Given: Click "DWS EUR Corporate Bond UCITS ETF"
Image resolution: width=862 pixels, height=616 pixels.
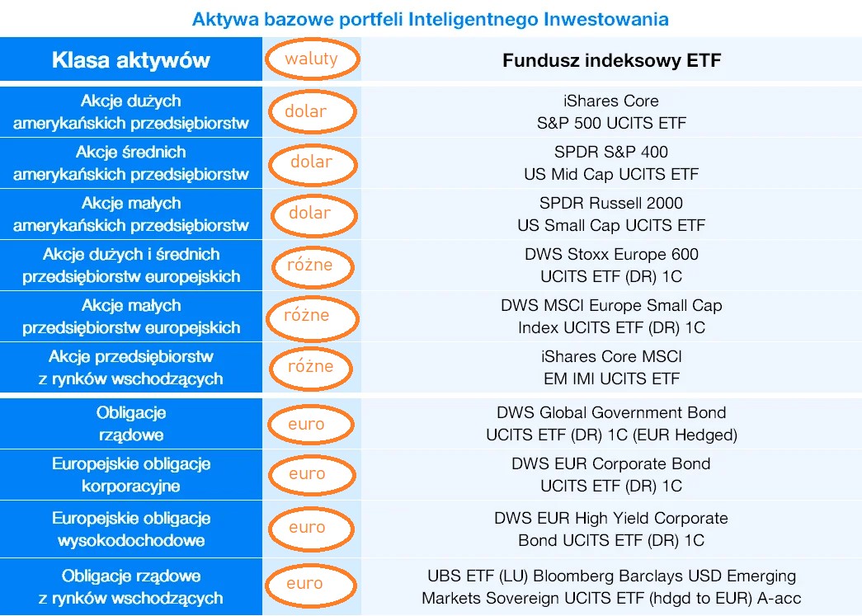Looking at the screenshot, I should pyautogui.click(x=611, y=475).
